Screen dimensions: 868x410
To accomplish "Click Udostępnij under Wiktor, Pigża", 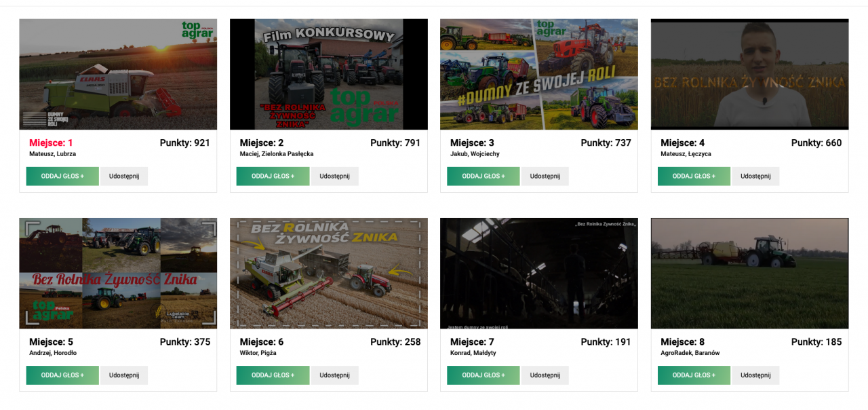I will tap(335, 375).
